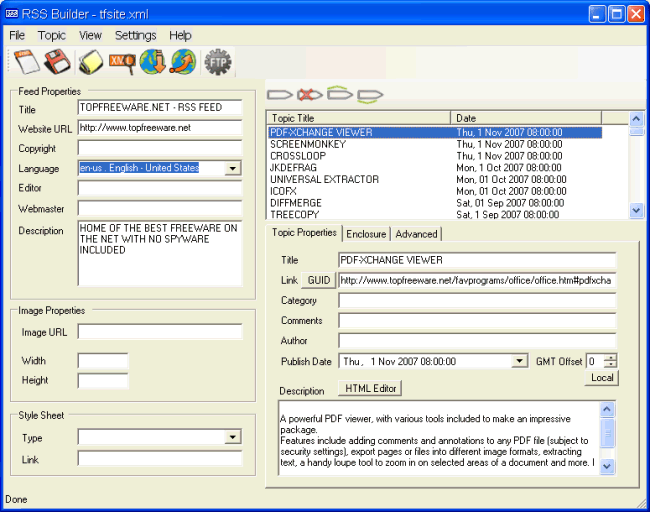
Task: Select the SCREENMONKEY topic row
Action: click(x=434, y=144)
